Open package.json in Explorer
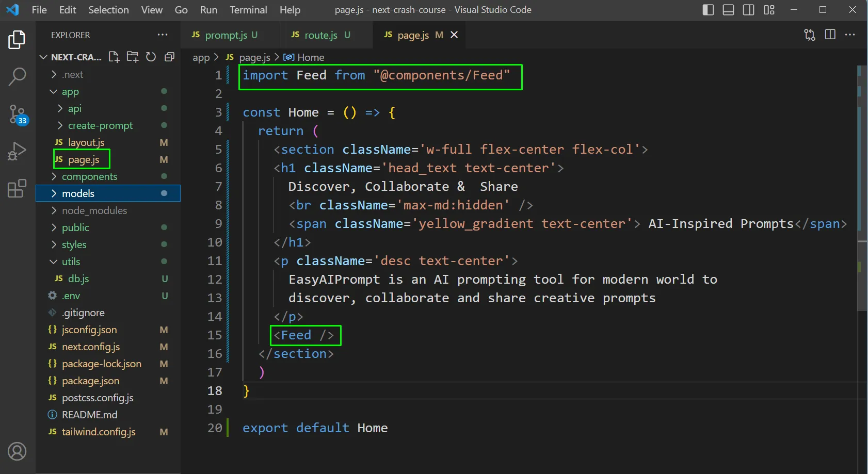868x474 pixels. [x=108, y=381]
